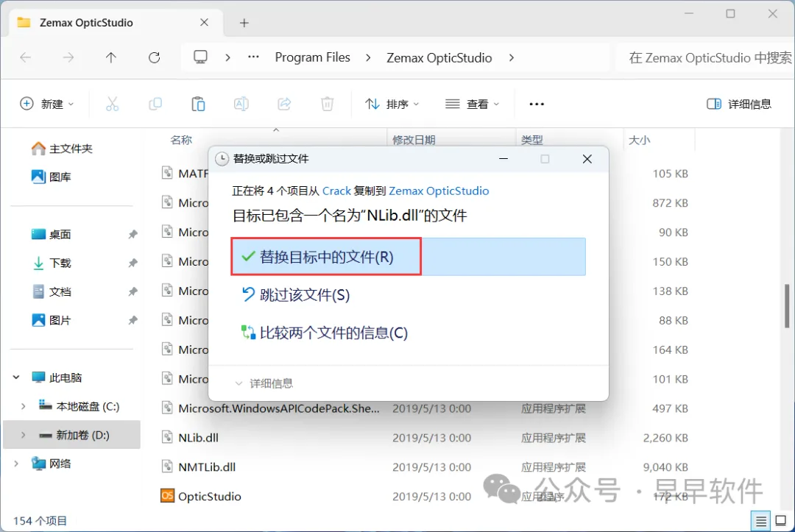This screenshot has height=532, width=795.
Task: Close the 替换或跳过文件 dialog
Action: 587,159
